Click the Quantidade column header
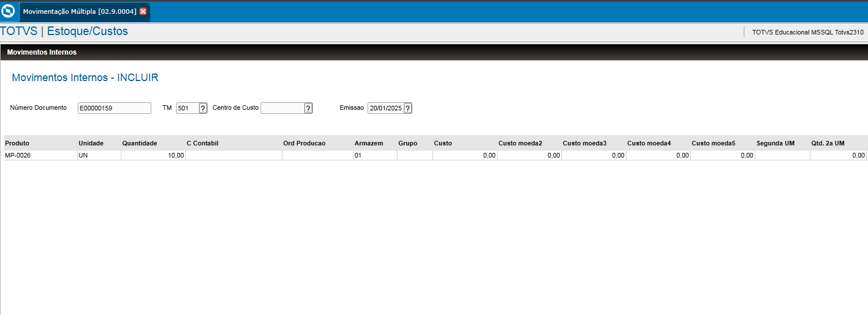 153,143
